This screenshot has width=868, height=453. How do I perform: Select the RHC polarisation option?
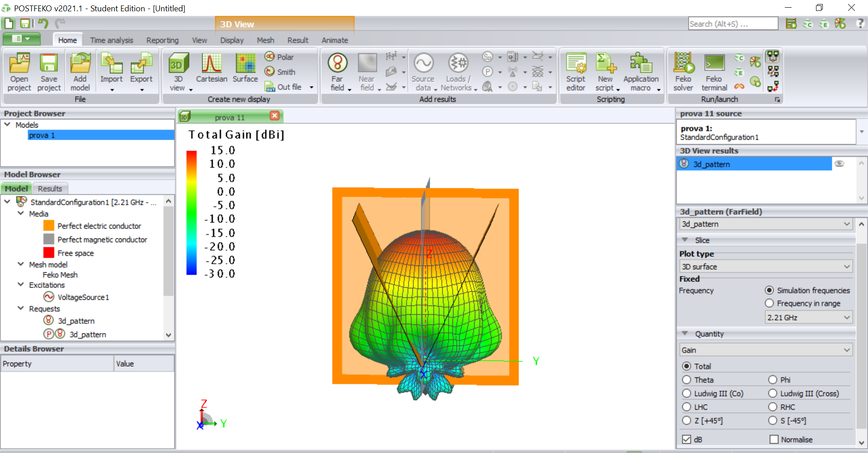point(773,407)
